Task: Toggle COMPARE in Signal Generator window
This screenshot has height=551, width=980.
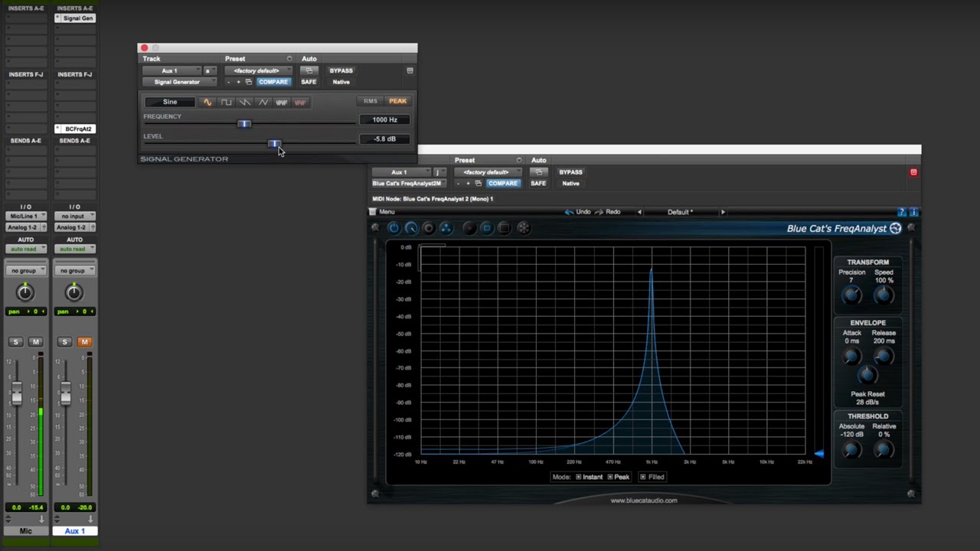Action: (x=273, y=82)
